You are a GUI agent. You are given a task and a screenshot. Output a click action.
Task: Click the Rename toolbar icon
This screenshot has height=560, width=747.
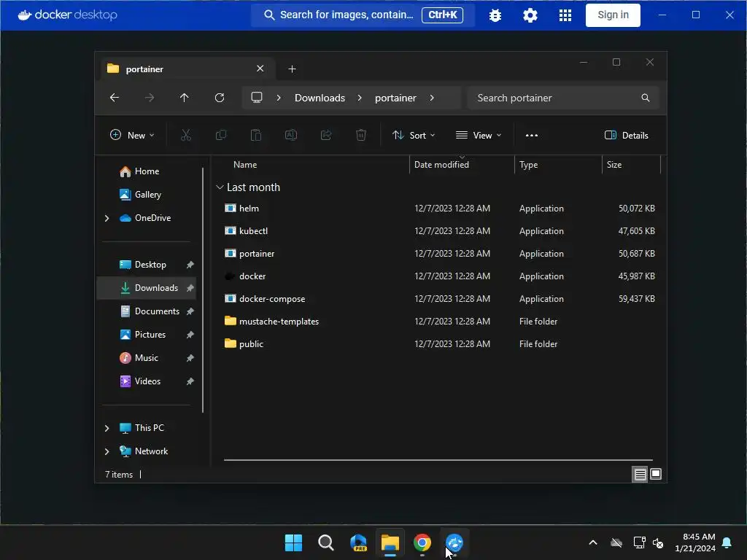click(290, 135)
